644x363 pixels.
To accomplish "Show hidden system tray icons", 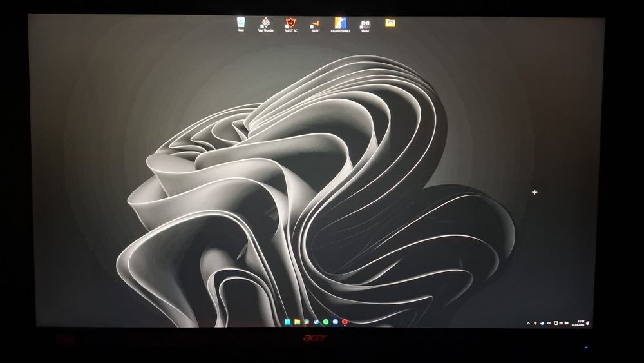I will (529, 323).
